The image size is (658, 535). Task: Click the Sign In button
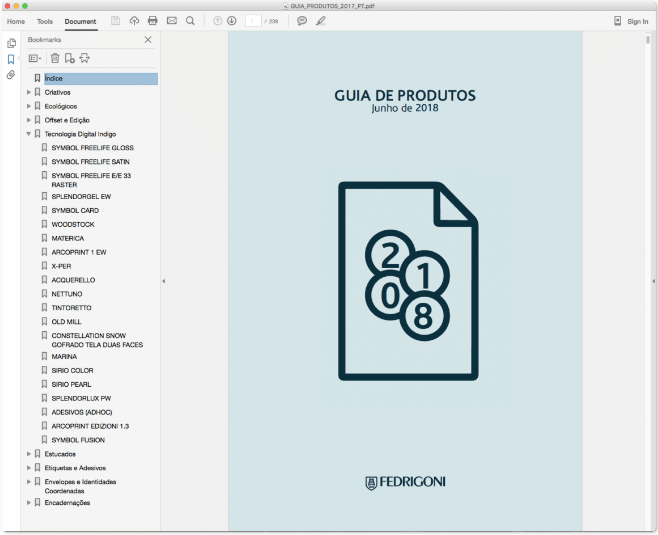pyautogui.click(x=631, y=21)
